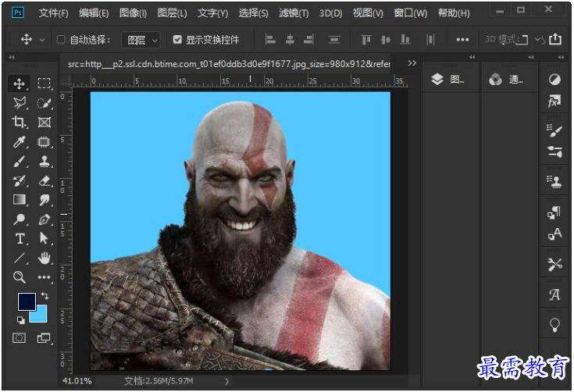Reset default foreground and background colors

click(21, 321)
